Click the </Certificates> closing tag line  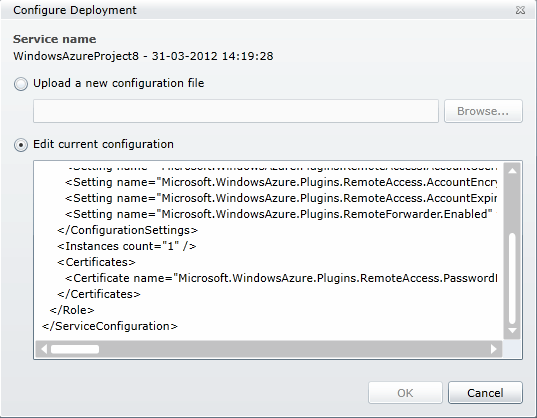(99, 294)
